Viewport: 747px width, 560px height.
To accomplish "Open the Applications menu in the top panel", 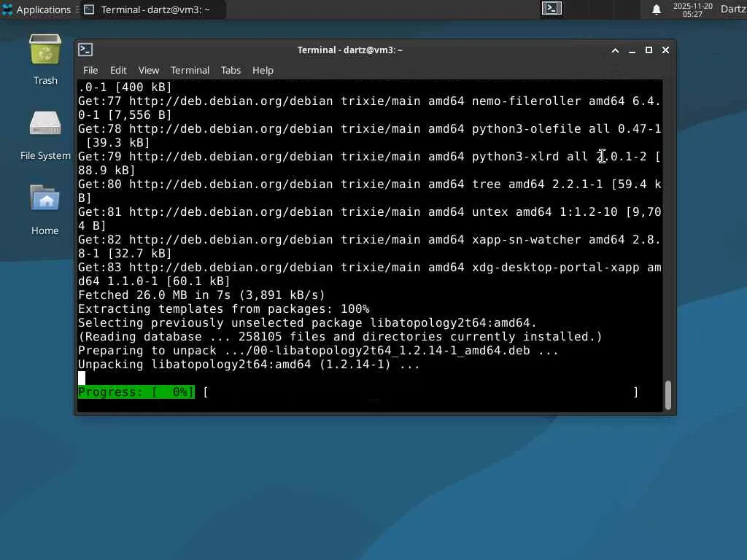I will [36, 9].
